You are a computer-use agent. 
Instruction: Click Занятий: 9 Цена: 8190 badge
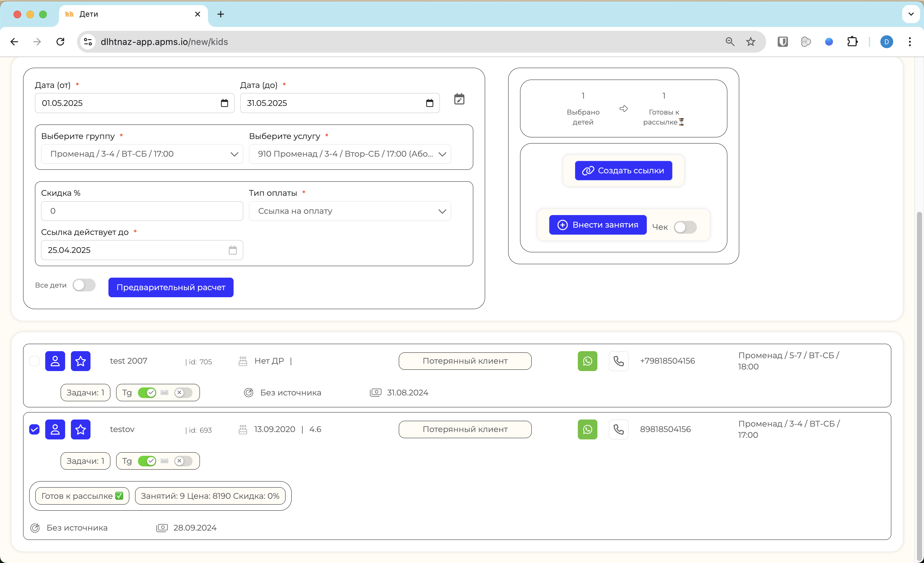pyautogui.click(x=210, y=496)
